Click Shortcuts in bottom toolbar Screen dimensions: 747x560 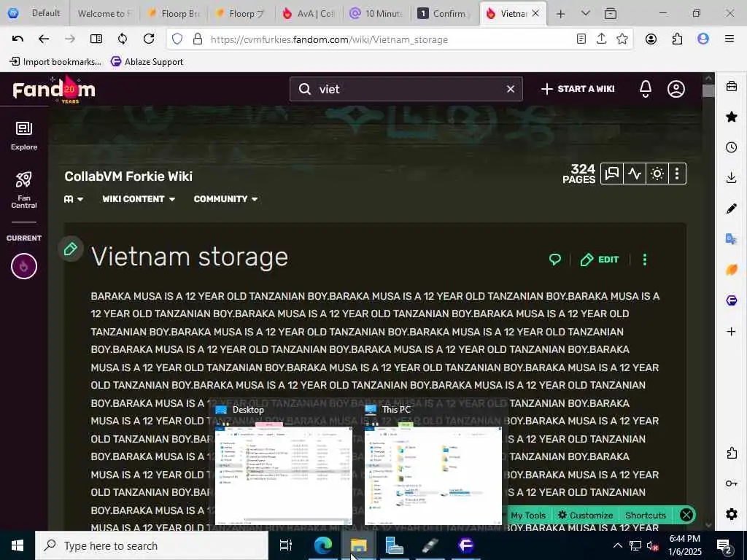point(646,516)
